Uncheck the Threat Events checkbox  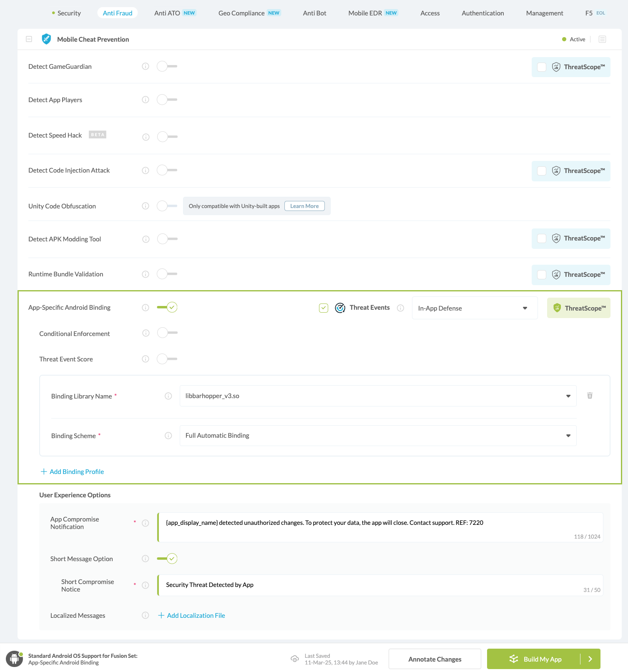pos(324,308)
